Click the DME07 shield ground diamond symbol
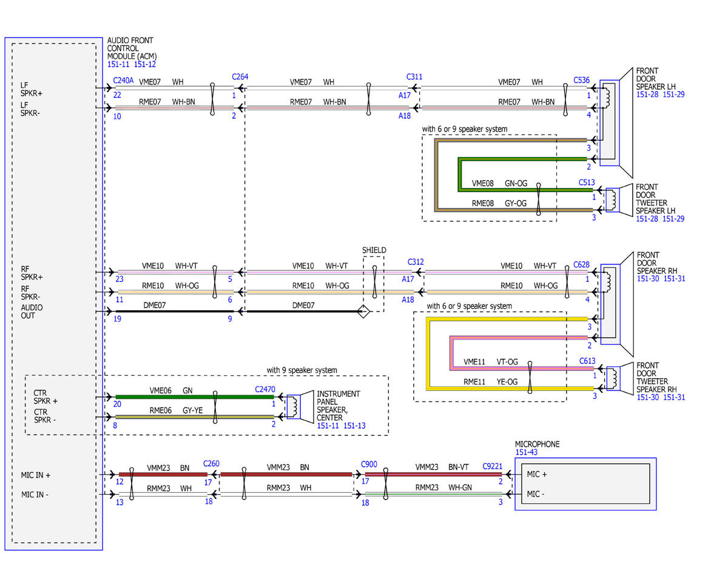The image size is (728, 562). pyautogui.click(x=363, y=312)
